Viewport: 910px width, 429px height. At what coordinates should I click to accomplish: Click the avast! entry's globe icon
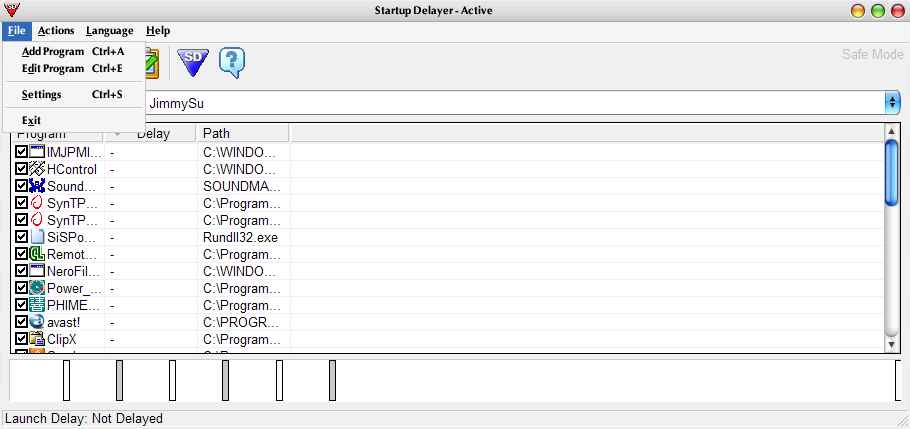pyautogui.click(x=37, y=322)
